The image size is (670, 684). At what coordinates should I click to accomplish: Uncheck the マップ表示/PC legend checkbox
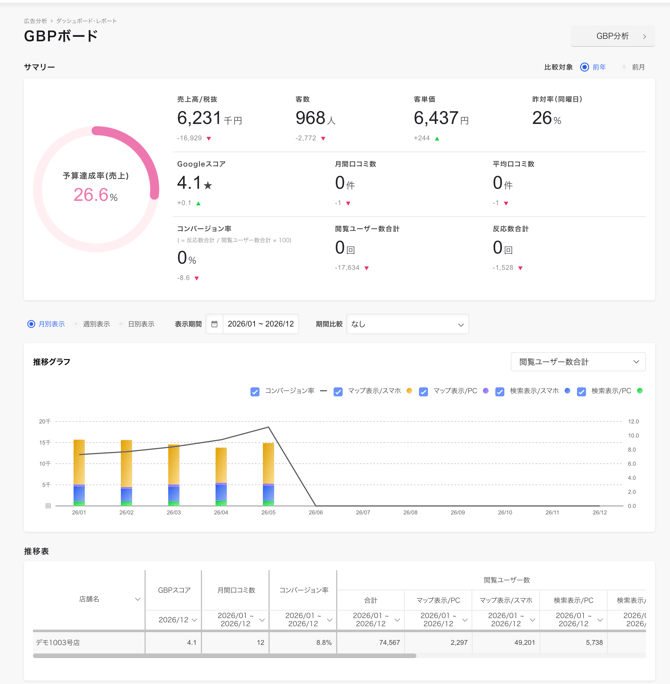click(x=423, y=392)
